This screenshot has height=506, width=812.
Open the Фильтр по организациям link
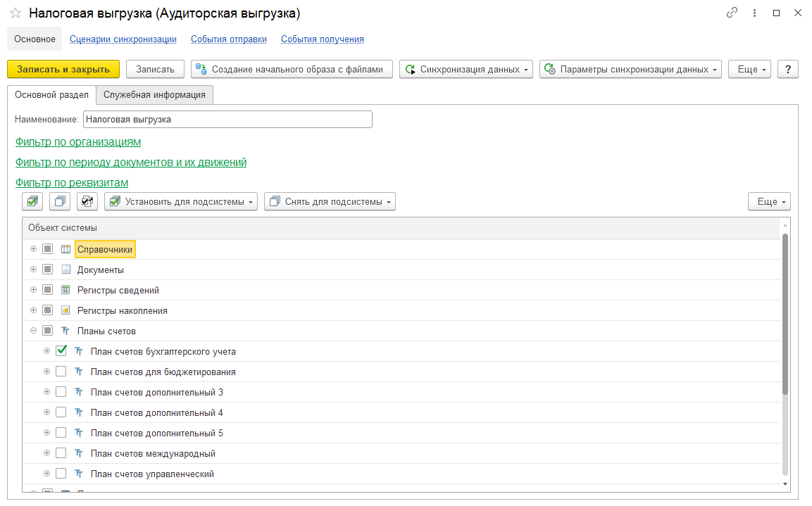click(78, 142)
